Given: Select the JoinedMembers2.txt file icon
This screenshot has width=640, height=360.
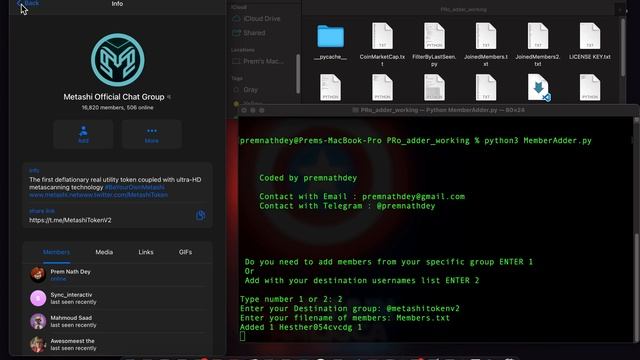Looking at the screenshot, I should [x=538, y=36].
